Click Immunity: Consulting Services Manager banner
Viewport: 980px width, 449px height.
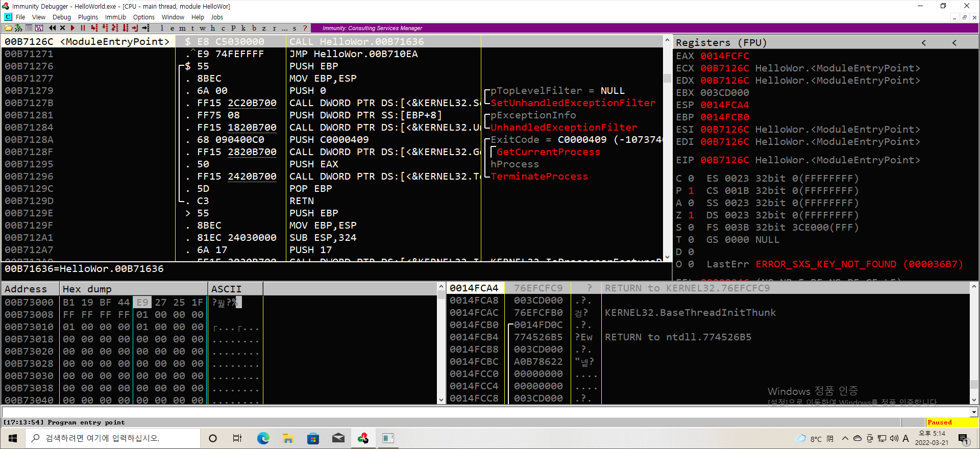(x=372, y=28)
